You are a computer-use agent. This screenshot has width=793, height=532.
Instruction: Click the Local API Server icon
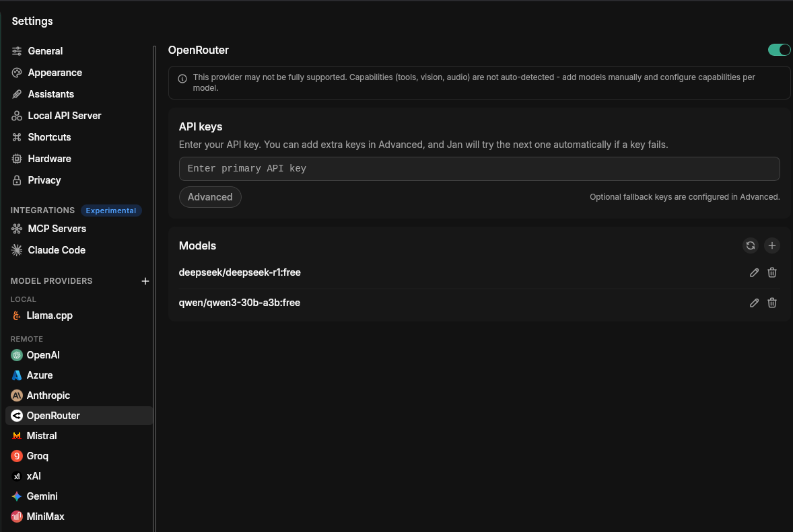(x=17, y=116)
